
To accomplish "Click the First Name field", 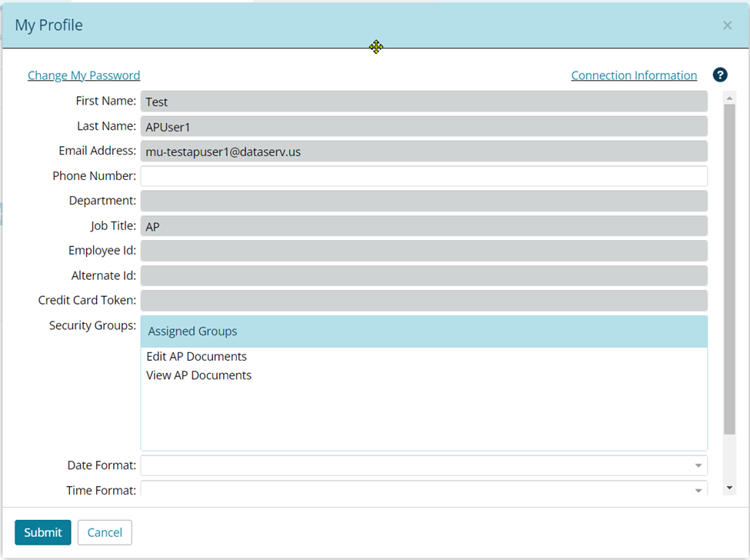I will 423,102.
